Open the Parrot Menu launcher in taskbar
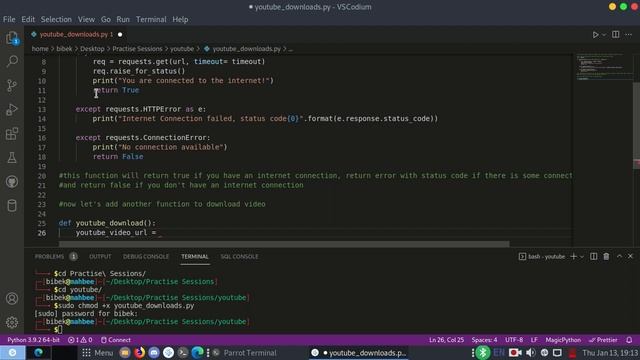This screenshot has height=360, width=640. tap(98, 353)
